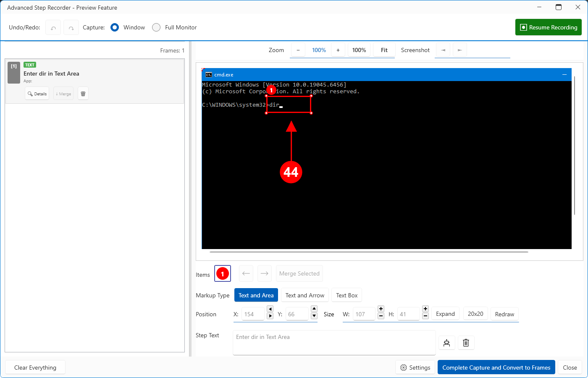This screenshot has height=378, width=588.
Task: Click Complete Capture and Convert to Frames
Action: (496, 367)
